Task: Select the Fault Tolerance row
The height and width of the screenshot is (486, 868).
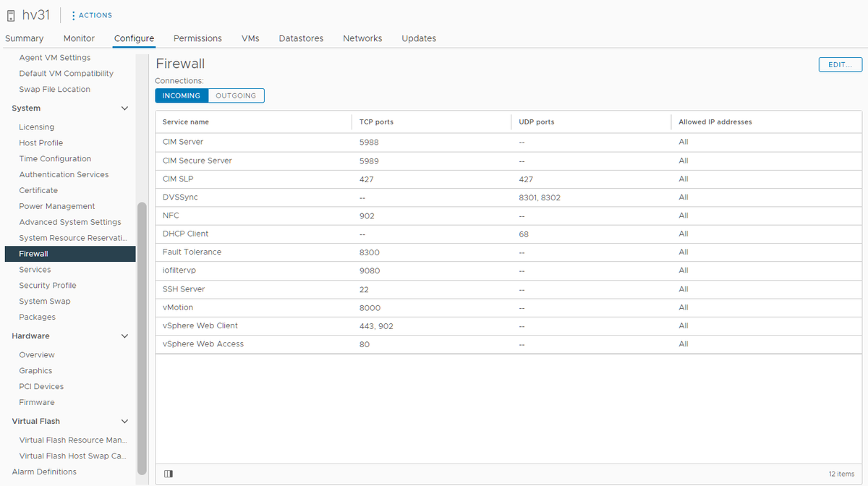Action: coord(509,252)
